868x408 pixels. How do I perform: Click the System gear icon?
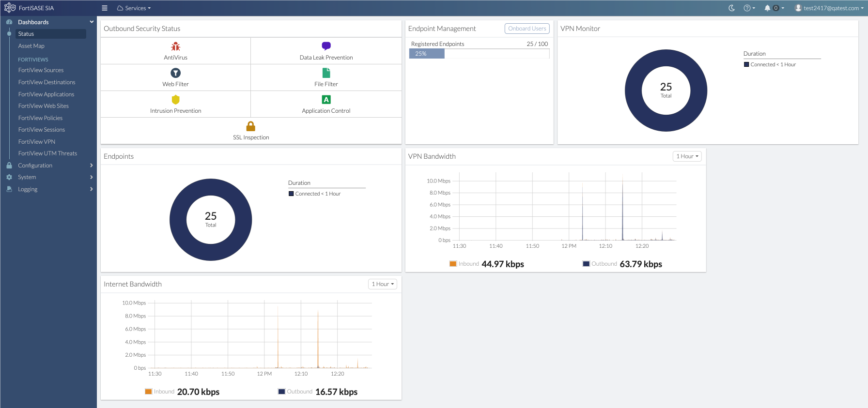pyautogui.click(x=9, y=177)
